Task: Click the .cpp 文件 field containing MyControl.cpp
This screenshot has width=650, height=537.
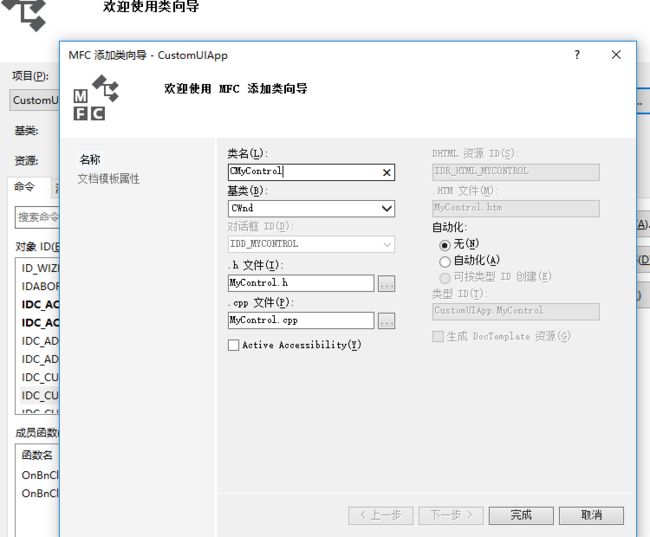Action: 301,321
